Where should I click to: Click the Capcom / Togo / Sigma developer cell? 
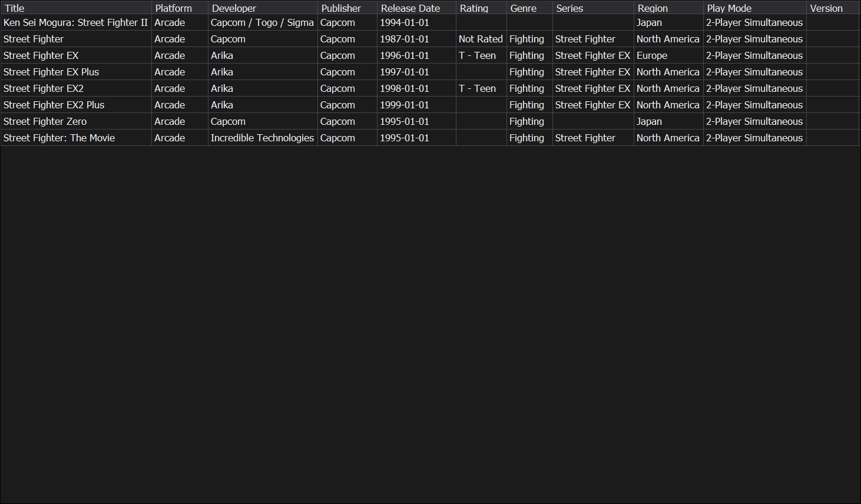coord(263,22)
